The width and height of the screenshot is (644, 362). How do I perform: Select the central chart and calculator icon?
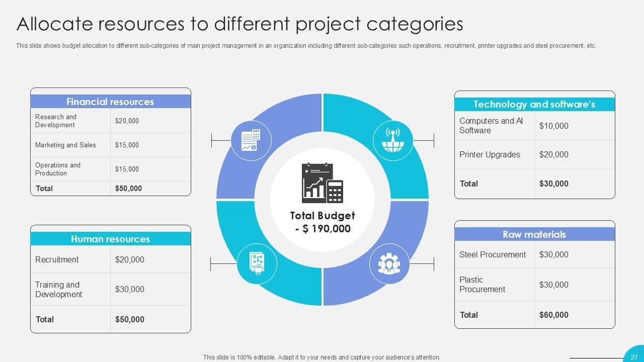(323, 183)
